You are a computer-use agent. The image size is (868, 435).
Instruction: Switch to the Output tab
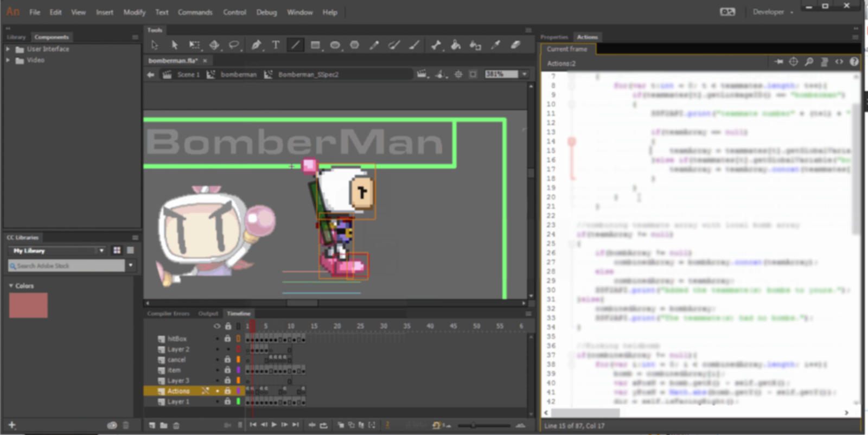(x=208, y=314)
